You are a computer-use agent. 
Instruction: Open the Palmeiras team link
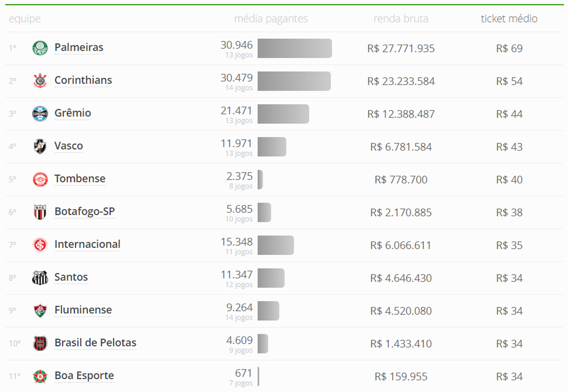click(x=79, y=48)
